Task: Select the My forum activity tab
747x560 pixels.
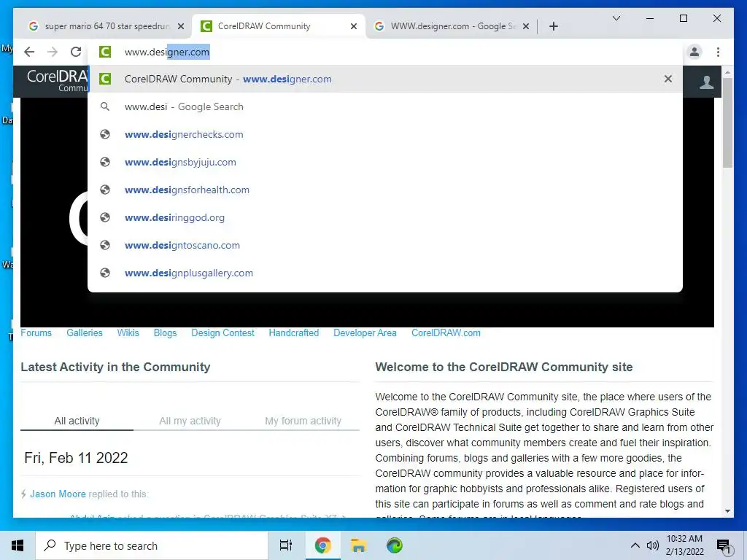Action: pyautogui.click(x=303, y=421)
